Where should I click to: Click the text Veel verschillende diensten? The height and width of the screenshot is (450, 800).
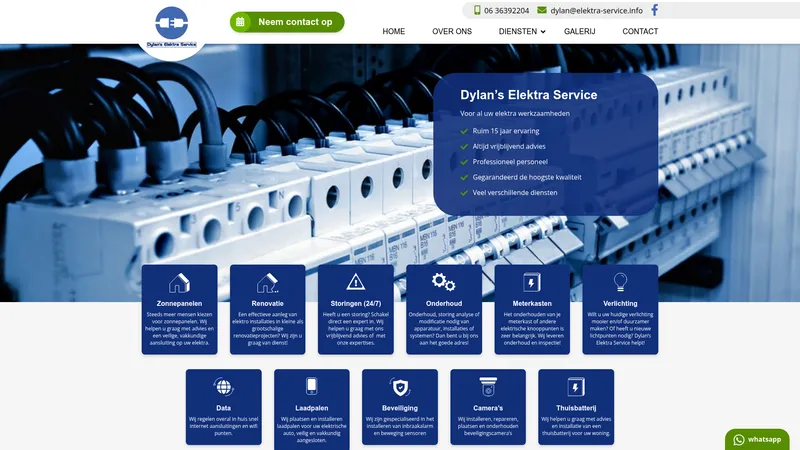(x=515, y=193)
